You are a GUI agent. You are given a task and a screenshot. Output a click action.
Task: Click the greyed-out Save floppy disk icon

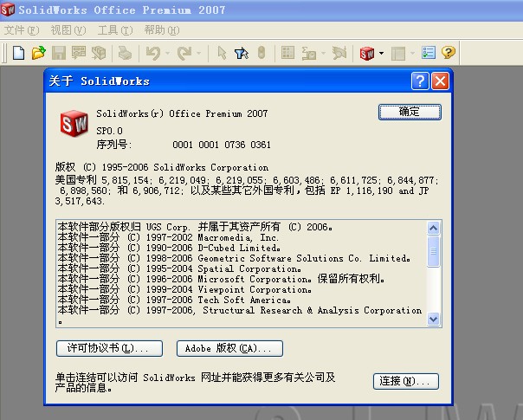[59, 53]
